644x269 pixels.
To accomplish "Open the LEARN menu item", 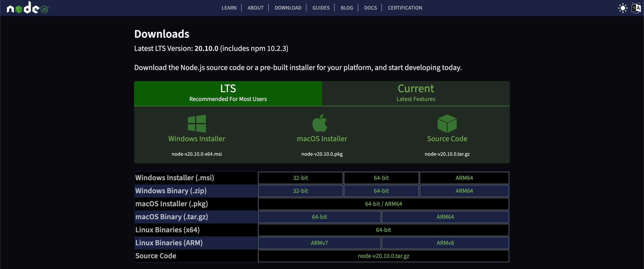I will tap(229, 8).
